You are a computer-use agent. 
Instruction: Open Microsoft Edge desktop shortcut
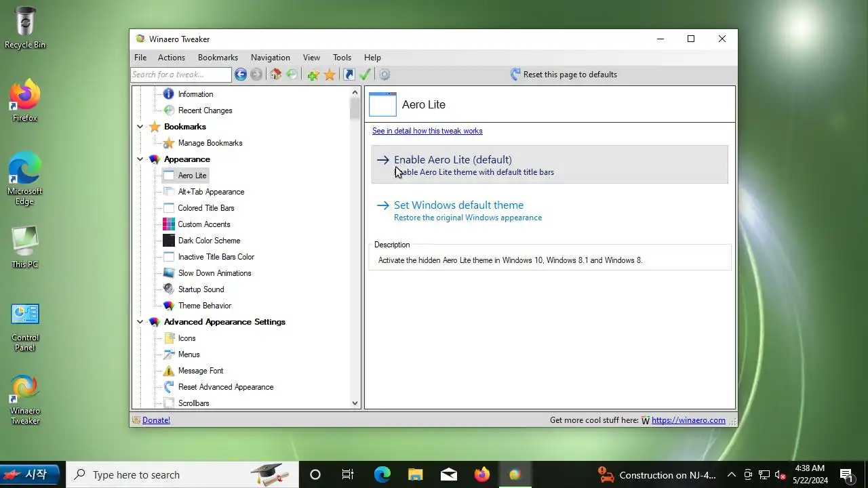click(25, 178)
